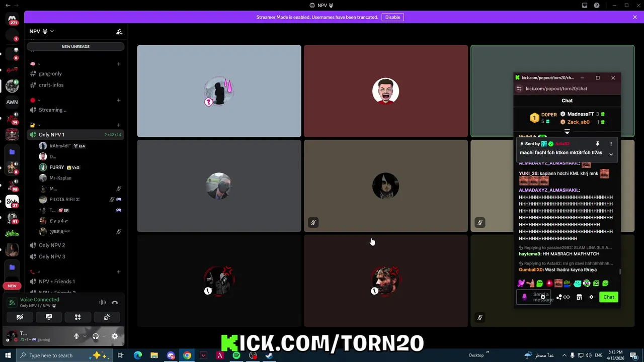Open Spotify from the taskbar

[x=236, y=355]
